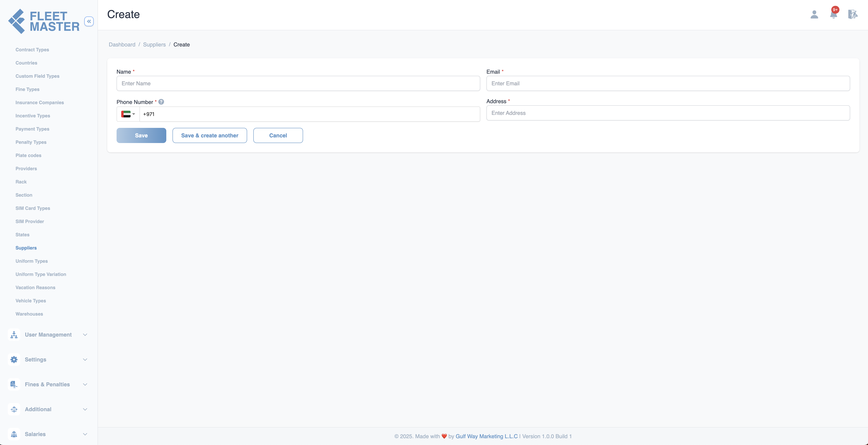The width and height of the screenshot is (868, 445).
Task: Go to Dashboard via breadcrumb
Action: pyautogui.click(x=122, y=44)
